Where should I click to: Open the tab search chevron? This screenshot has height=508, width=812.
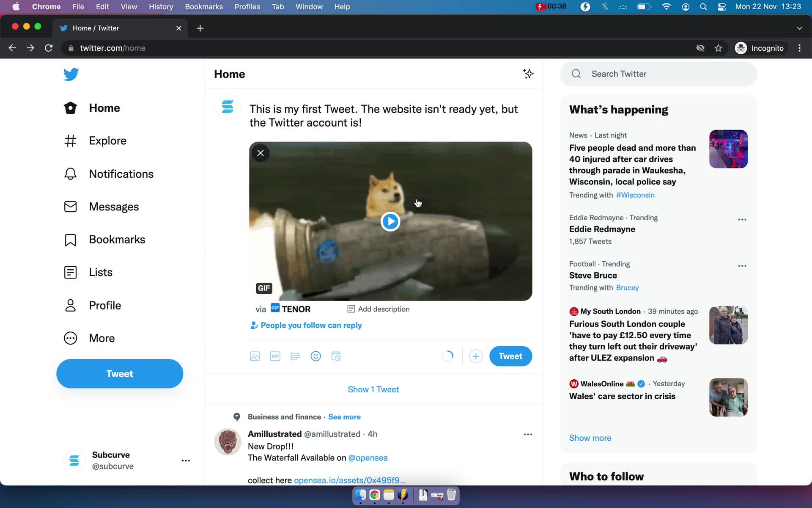(x=799, y=28)
